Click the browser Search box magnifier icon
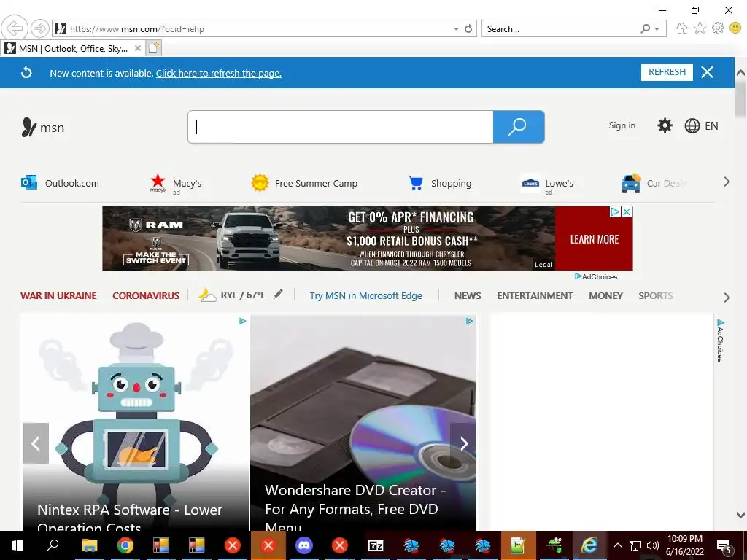The image size is (747, 560). pos(645,28)
